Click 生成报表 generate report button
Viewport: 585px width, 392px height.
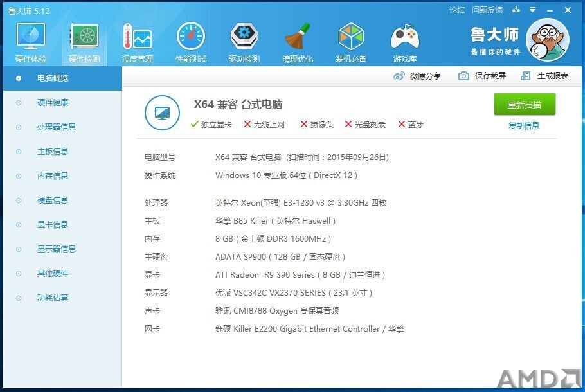(x=544, y=76)
